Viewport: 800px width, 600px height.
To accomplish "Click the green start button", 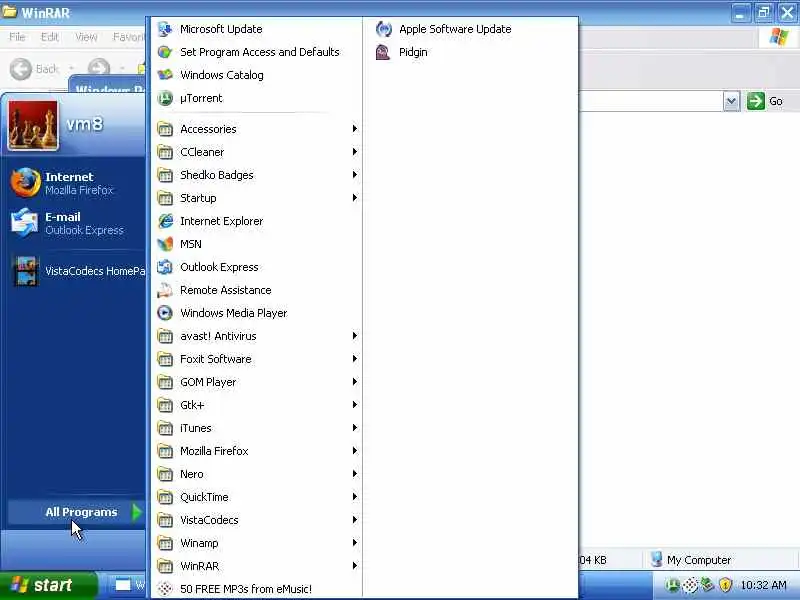I will [47, 585].
